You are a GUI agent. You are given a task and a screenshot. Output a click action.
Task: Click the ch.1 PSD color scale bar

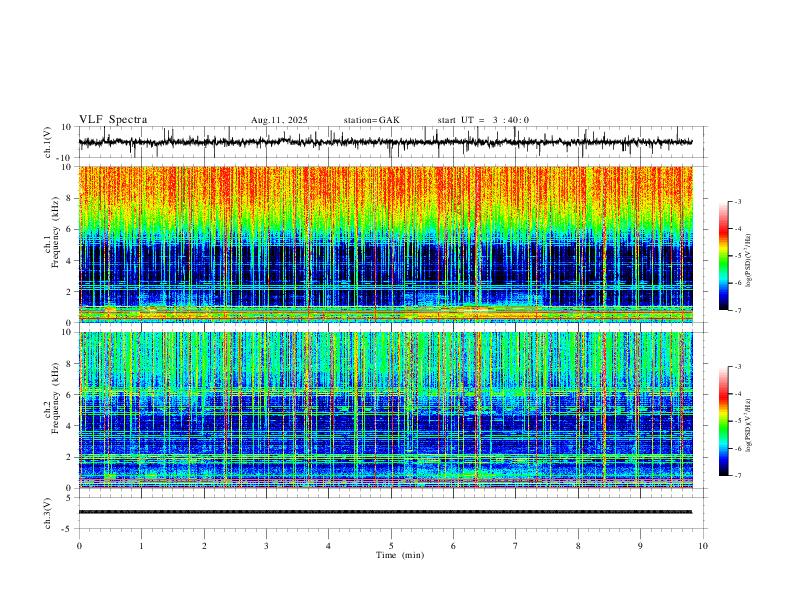pos(723,256)
